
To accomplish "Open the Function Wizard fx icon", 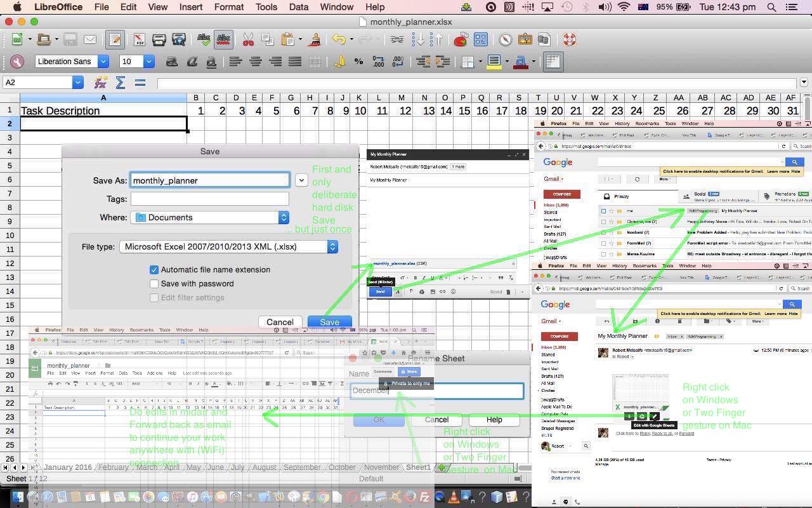I will 100,83.
